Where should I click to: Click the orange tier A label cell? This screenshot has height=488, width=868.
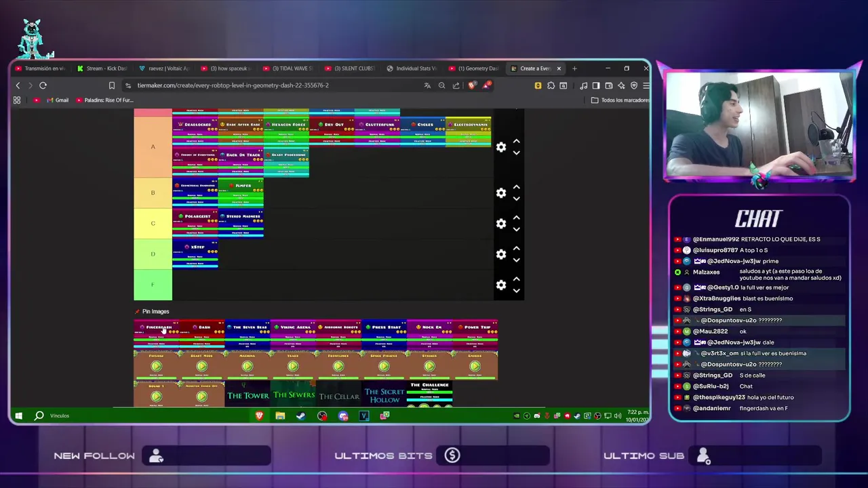153,147
